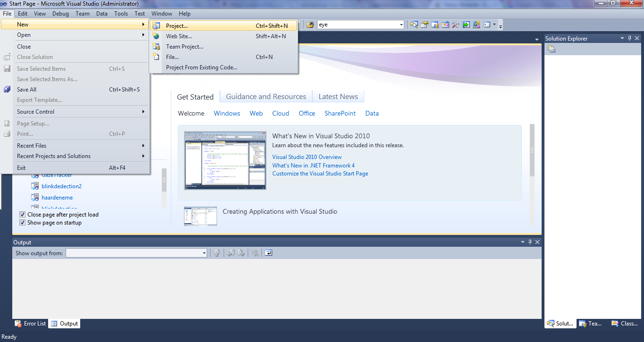Open the Properties Window from the toolbar

pos(424,24)
